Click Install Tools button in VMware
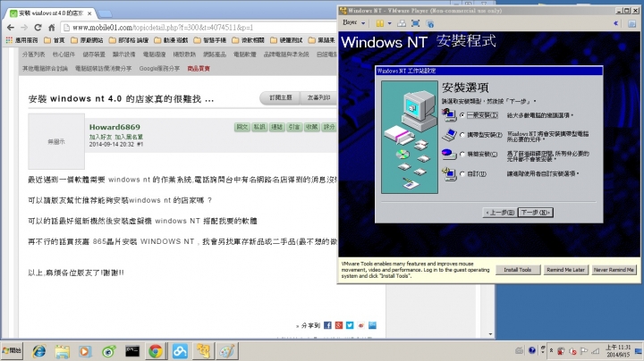The image size is (644, 361). coord(518,270)
